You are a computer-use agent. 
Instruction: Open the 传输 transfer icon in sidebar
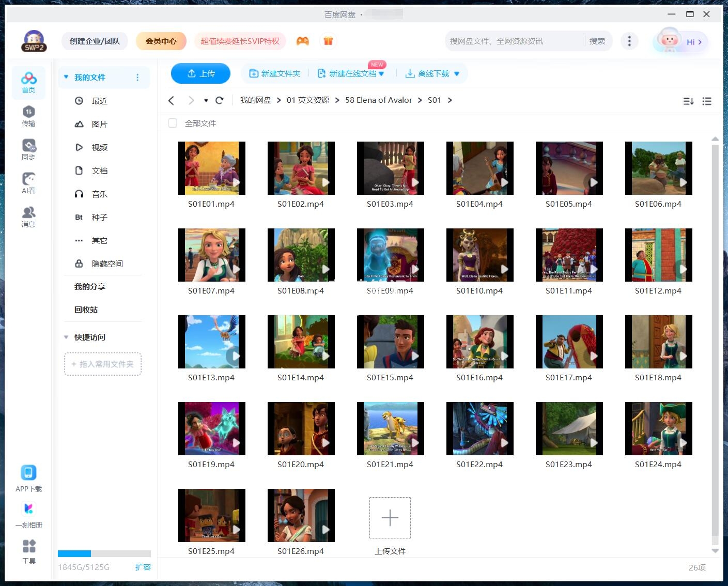click(x=28, y=115)
